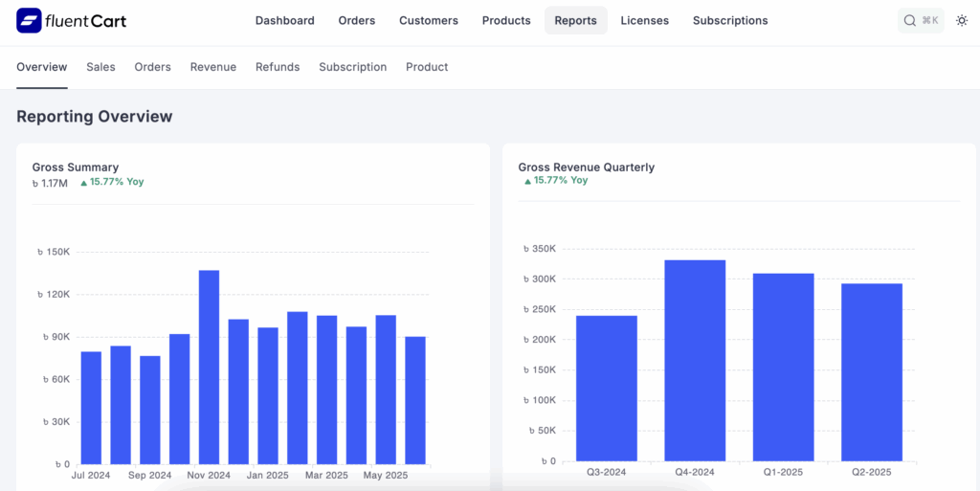Select the Reports navigation item

tap(575, 20)
